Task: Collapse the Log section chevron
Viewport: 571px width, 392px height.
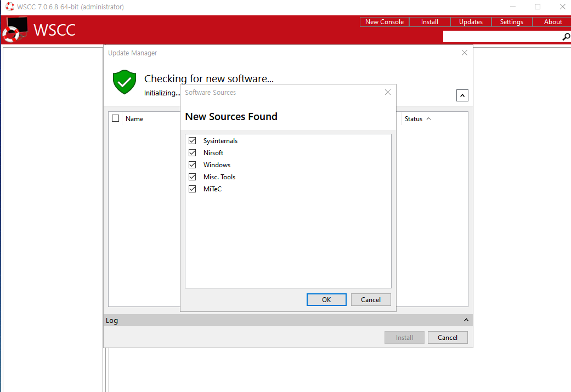Action: 466,320
